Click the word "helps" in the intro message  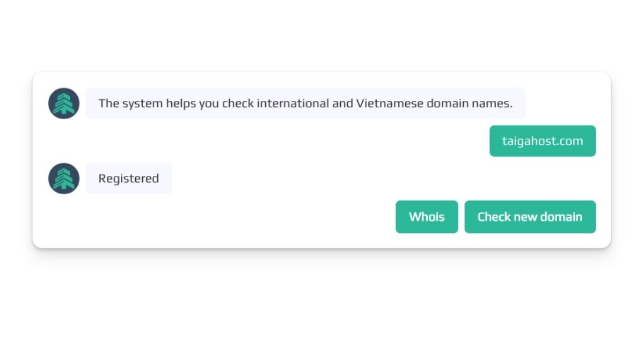pos(181,104)
